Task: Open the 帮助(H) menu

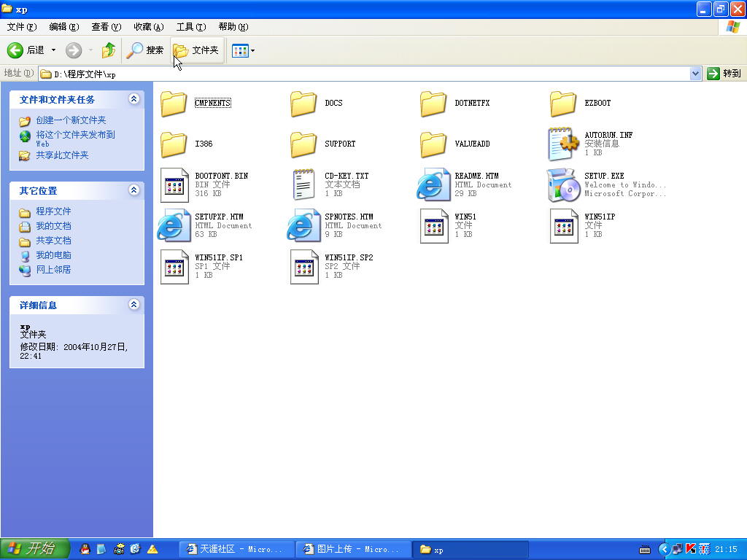Action: pos(233,27)
